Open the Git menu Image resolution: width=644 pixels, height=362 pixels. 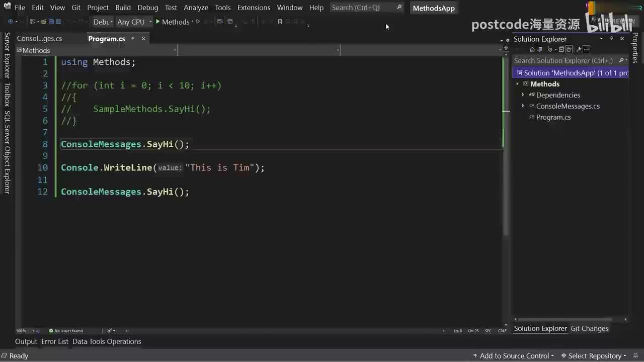(76, 8)
